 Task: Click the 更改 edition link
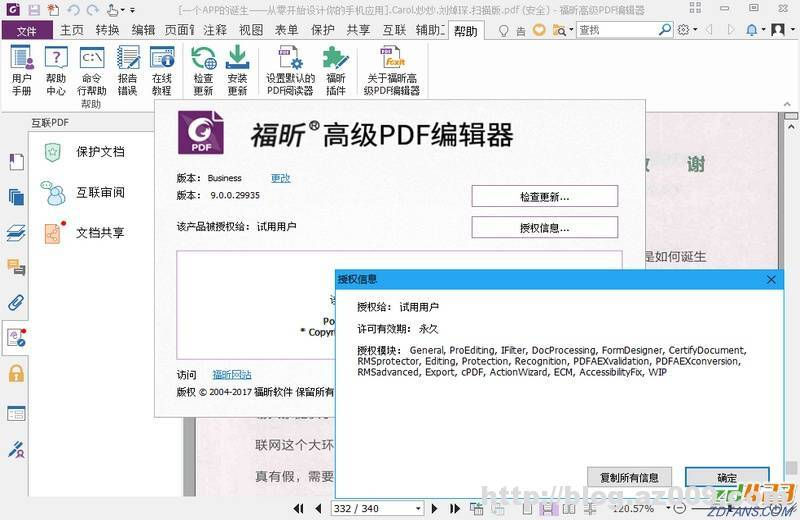point(281,178)
